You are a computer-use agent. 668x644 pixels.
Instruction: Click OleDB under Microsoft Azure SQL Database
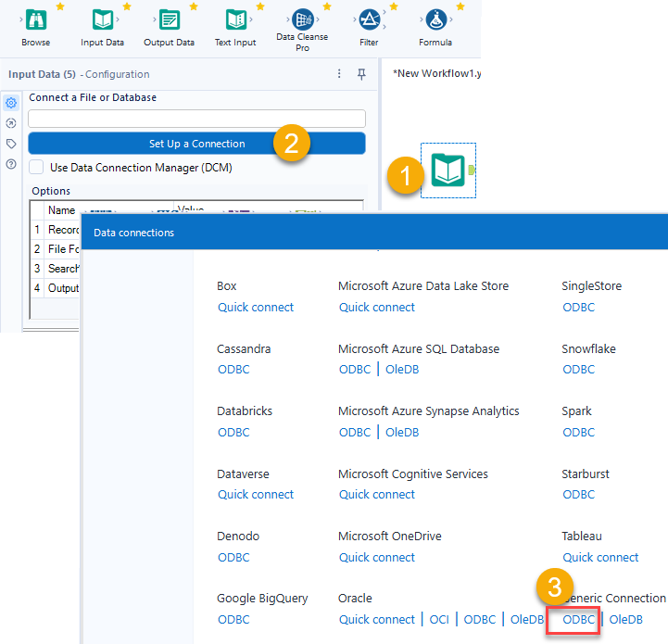(x=402, y=369)
